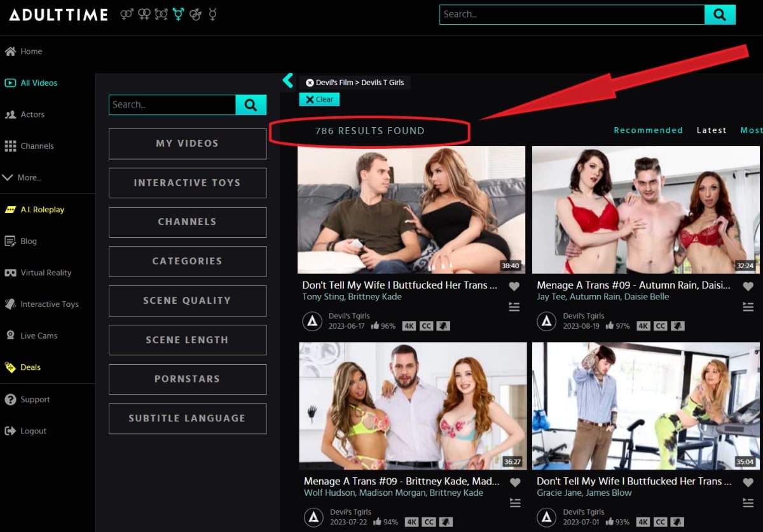Viewport: 763px width, 532px height.
Task: Collapse the filter panel with the teal chevron
Action: 288,80
